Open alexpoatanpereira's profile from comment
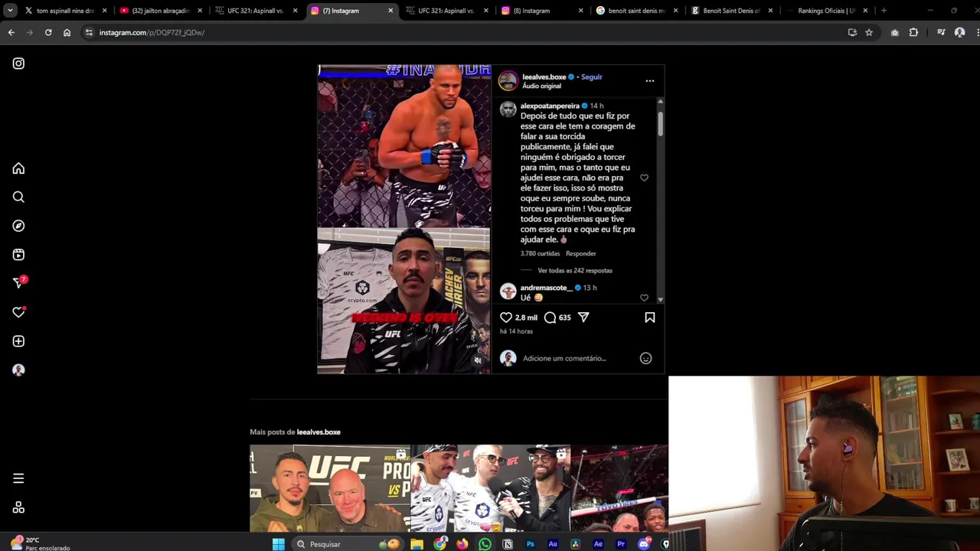Viewport: 980px width, 551px height. (550, 106)
